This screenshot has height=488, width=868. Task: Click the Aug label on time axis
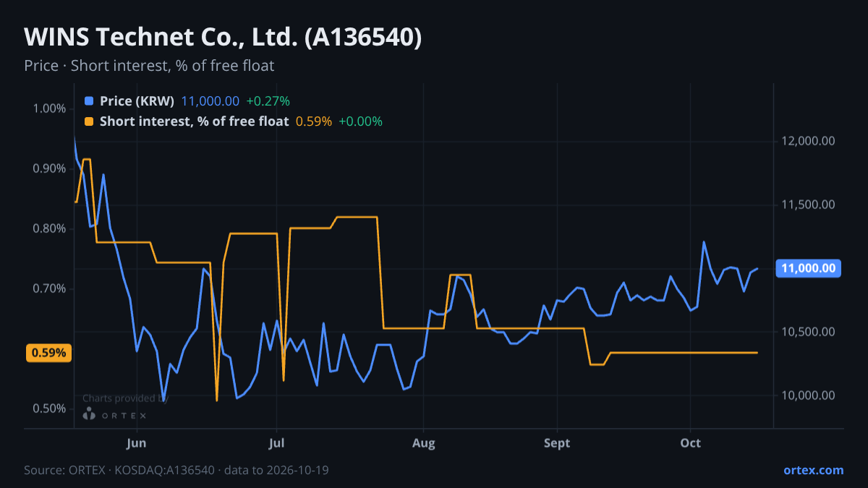click(x=424, y=443)
